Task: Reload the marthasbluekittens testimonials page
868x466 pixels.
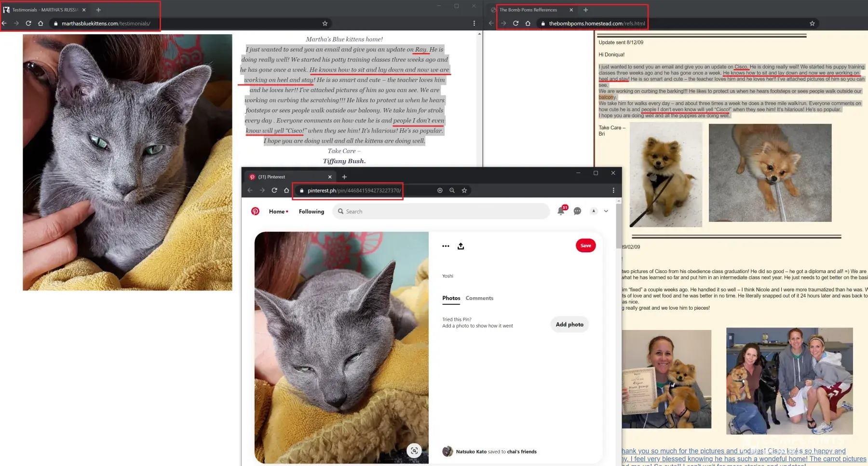Action: click(28, 23)
